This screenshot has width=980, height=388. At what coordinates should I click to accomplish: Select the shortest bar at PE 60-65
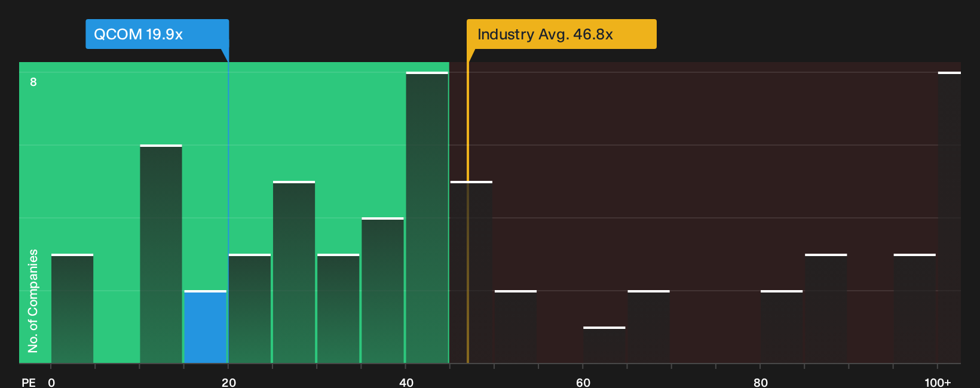click(604, 345)
